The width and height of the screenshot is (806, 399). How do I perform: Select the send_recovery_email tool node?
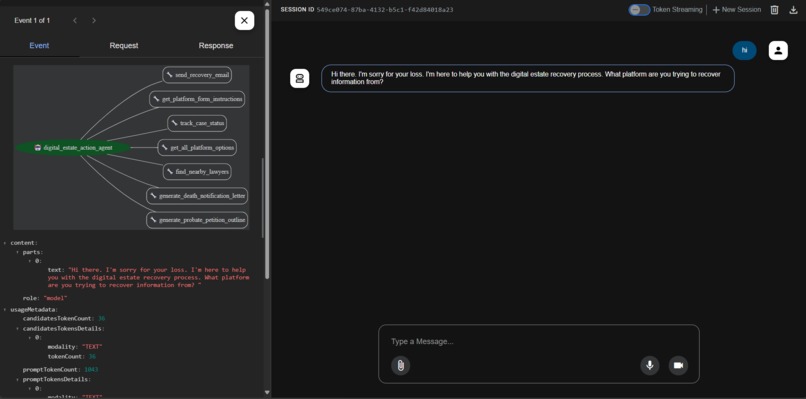tap(197, 75)
